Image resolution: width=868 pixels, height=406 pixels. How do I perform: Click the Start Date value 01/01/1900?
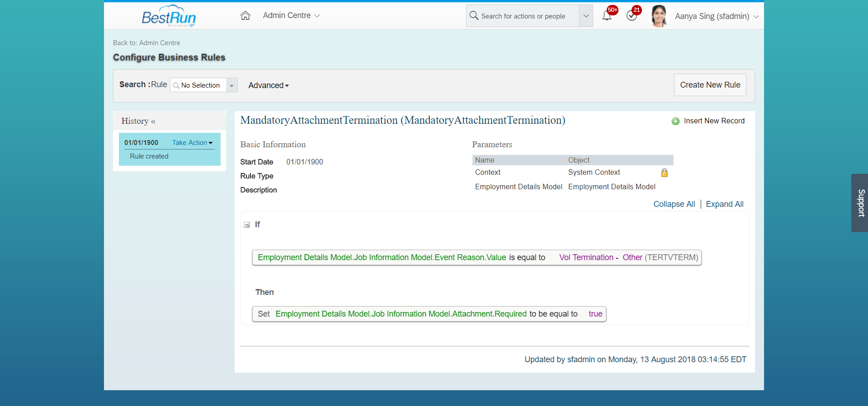[x=305, y=162]
